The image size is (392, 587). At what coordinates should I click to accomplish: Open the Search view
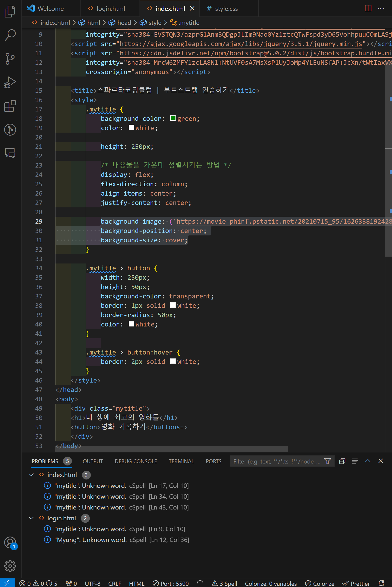(x=10, y=35)
